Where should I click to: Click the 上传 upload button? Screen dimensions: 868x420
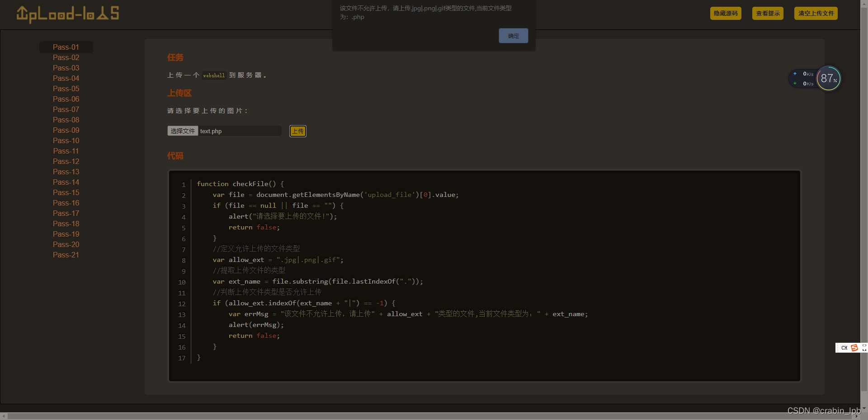pyautogui.click(x=297, y=131)
